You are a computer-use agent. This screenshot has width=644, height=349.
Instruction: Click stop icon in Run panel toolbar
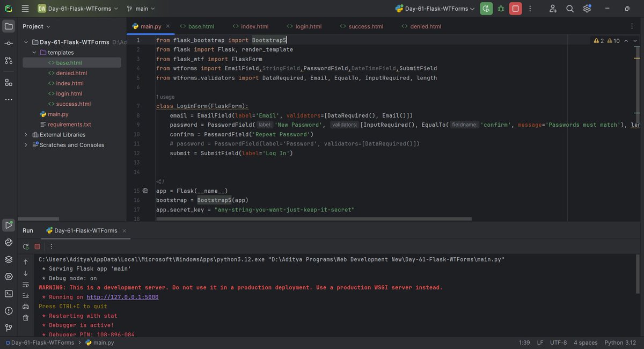[38, 246]
